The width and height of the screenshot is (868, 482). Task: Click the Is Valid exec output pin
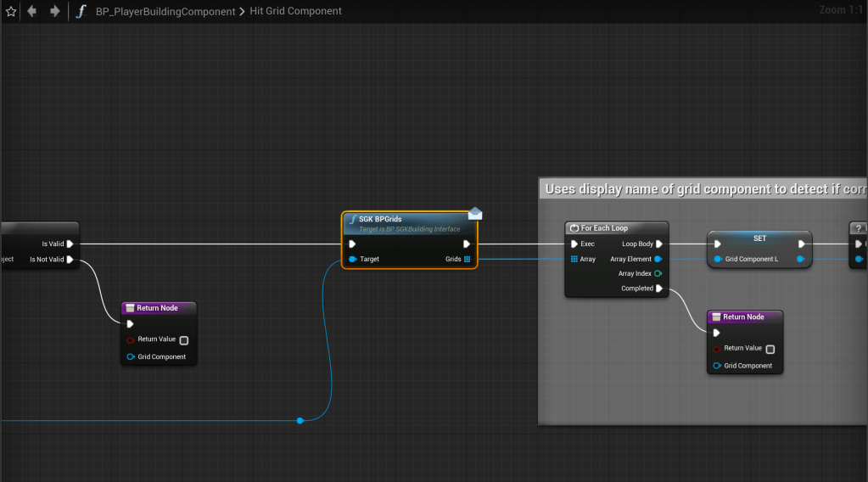(x=70, y=244)
